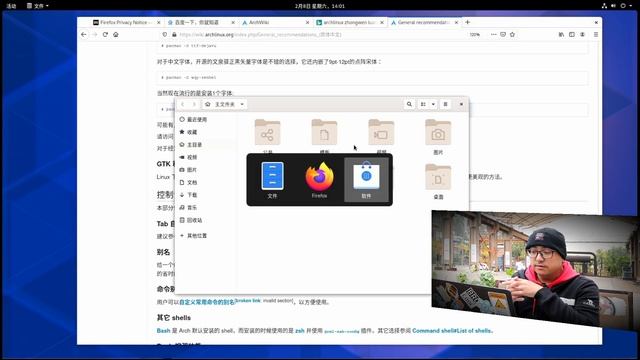Select the templates folder icon
The height and width of the screenshot is (360, 640).
324,132
